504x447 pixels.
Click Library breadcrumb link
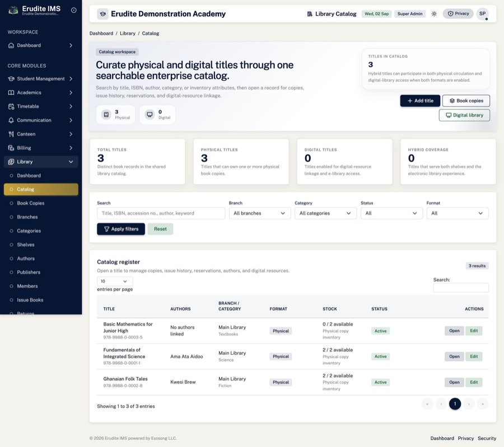click(128, 34)
